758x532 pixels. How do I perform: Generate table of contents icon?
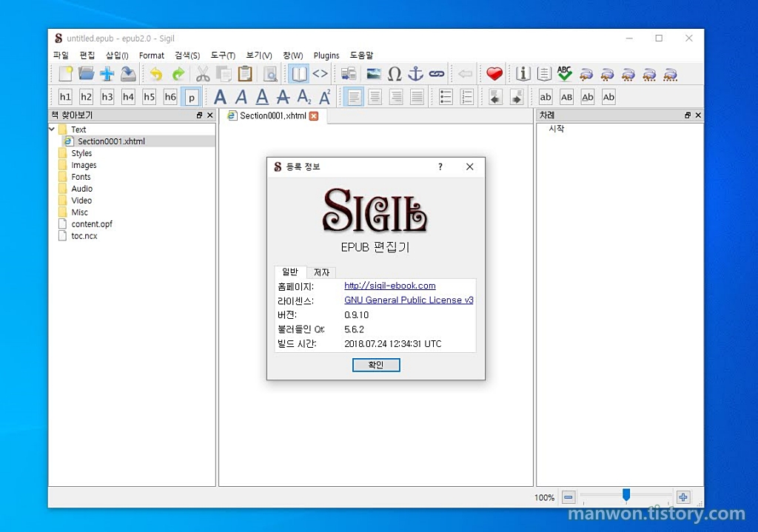pyautogui.click(x=544, y=74)
